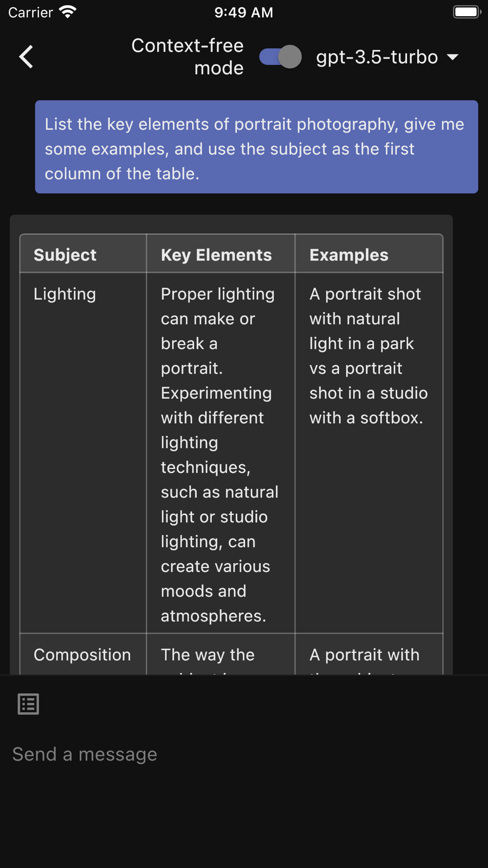Open the prompt list icon above message field
This screenshot has width=488, height=868.
click(28, 704)
